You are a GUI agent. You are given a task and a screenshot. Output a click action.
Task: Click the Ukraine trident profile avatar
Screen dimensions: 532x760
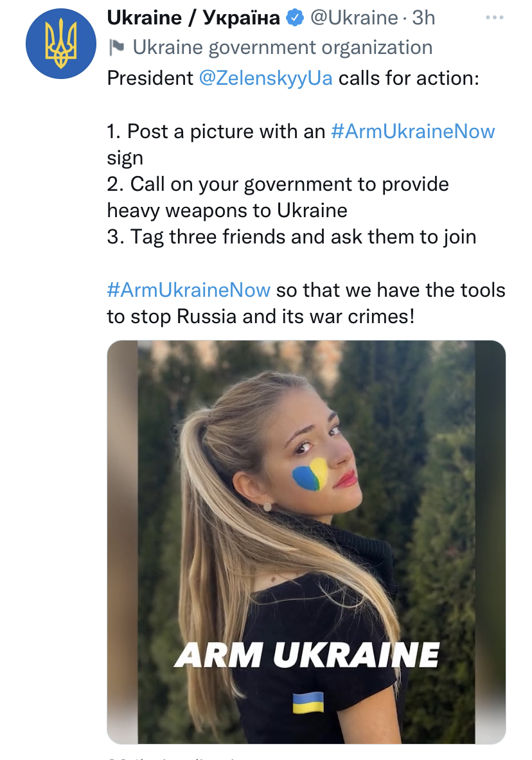click(61, 44)
